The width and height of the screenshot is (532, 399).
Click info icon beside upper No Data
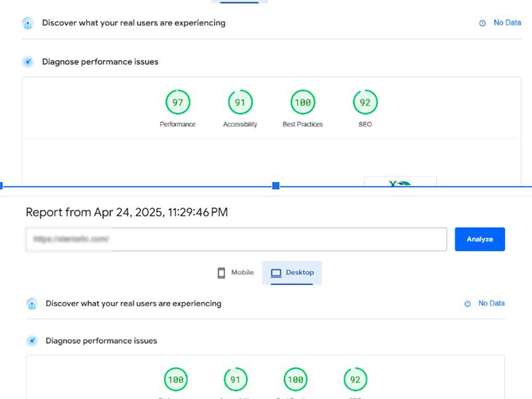[x=482, y=23]
